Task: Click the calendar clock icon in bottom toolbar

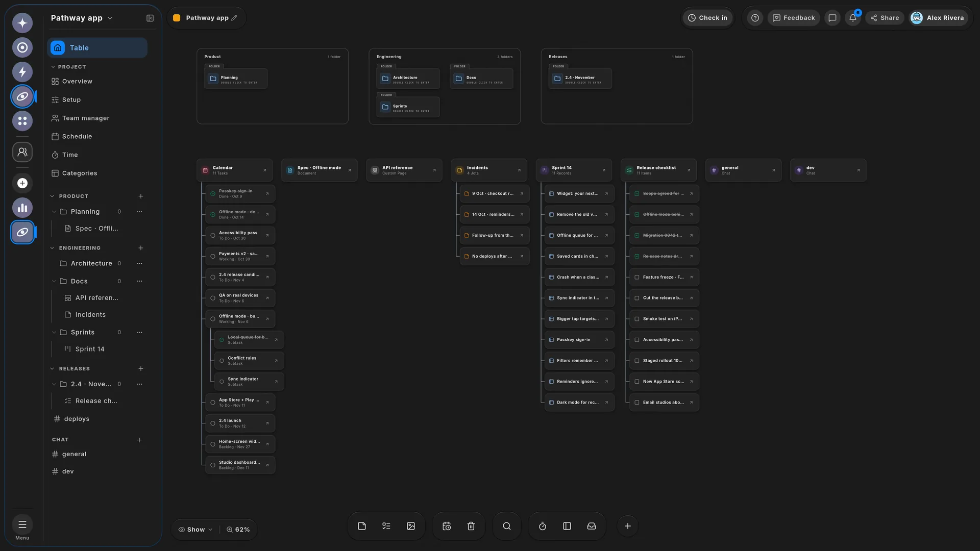Action: (447, 526)
